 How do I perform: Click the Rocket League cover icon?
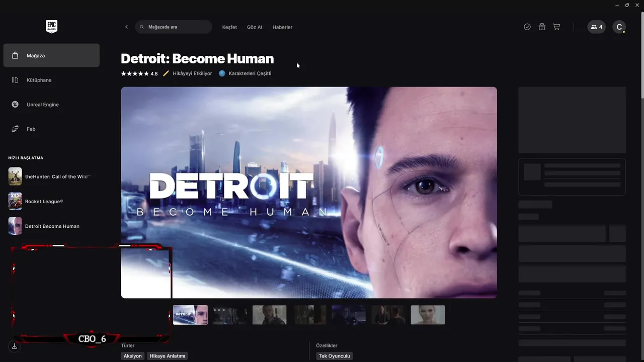(x=15, y=201)
